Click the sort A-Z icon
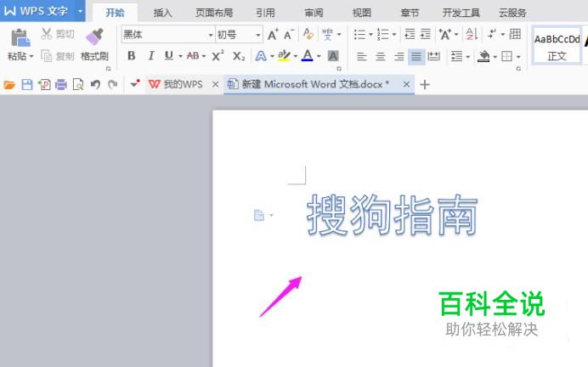 click(x=472, y=34)
